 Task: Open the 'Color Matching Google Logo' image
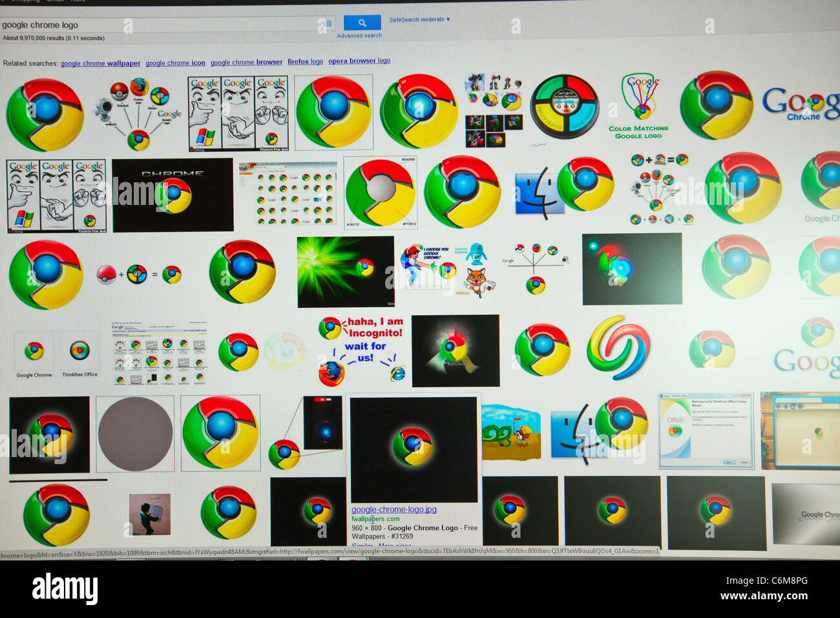pos(639,107)
